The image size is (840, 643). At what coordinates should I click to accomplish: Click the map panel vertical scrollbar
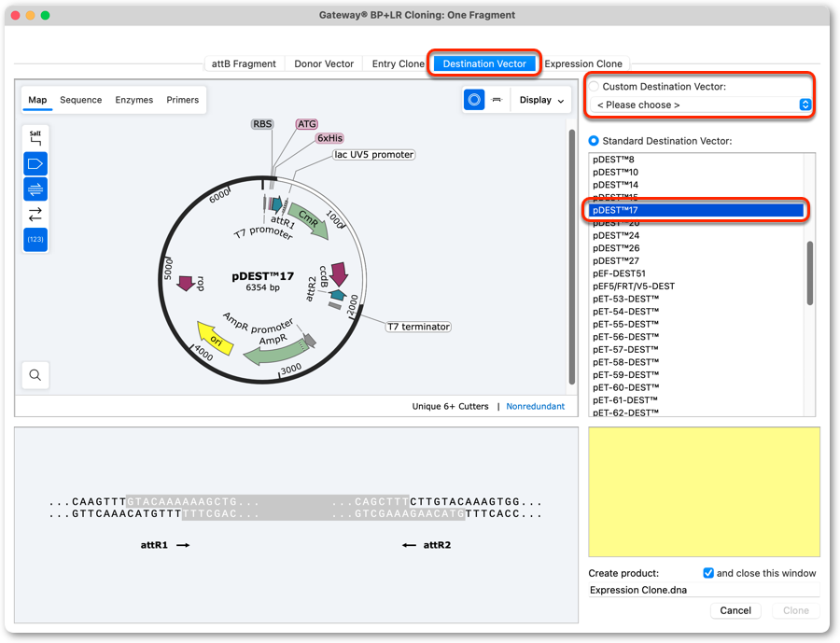pyautogui.click(x=571, y=256)
